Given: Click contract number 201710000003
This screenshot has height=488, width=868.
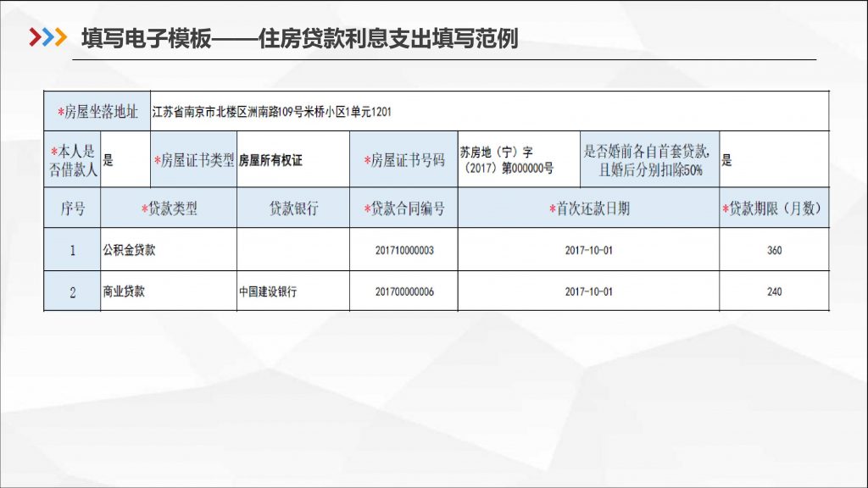Looking at the screenshot, I should (403, 251).
